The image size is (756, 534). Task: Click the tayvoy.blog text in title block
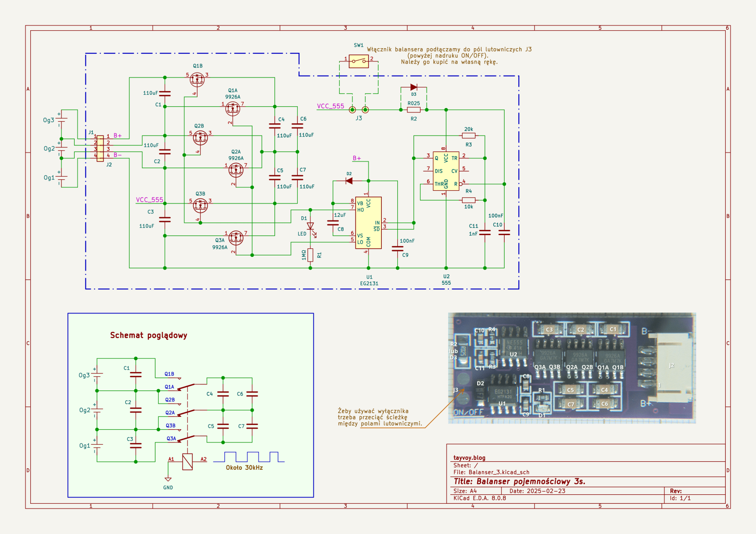tap(469, 458)
